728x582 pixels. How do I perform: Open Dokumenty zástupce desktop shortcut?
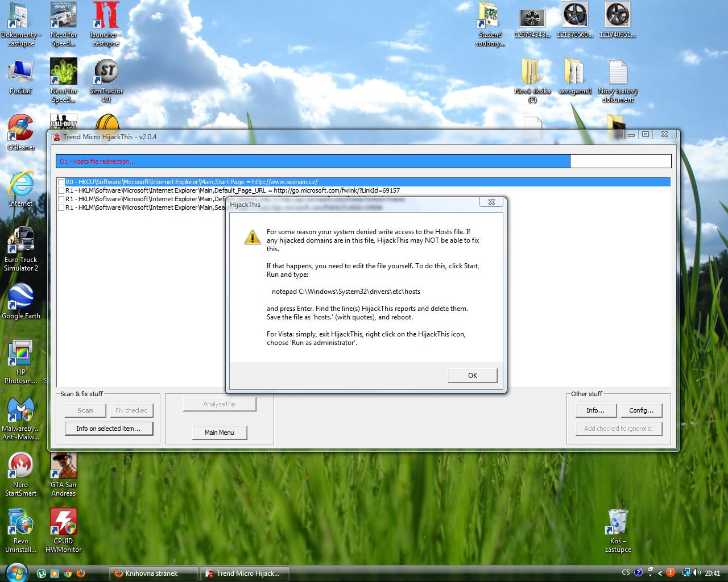pyautogui.click(x=21, y=24)
